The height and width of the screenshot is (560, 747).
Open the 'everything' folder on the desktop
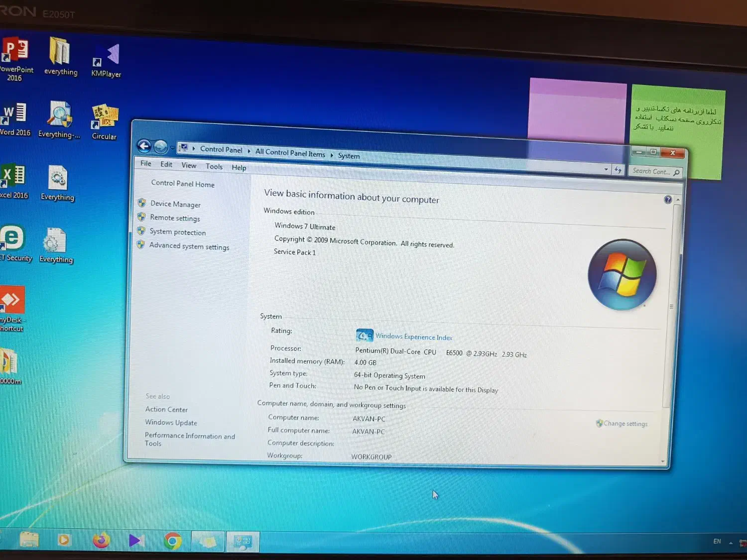(61, 56)
